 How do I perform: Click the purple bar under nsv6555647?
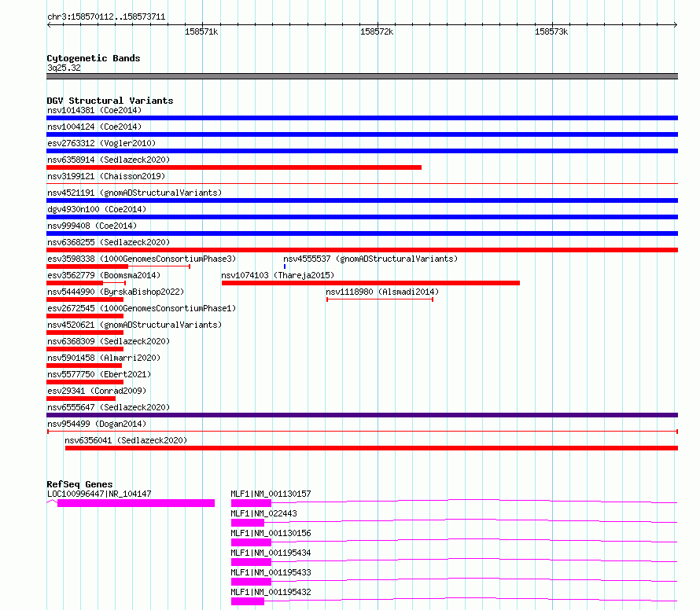(362, 415)
